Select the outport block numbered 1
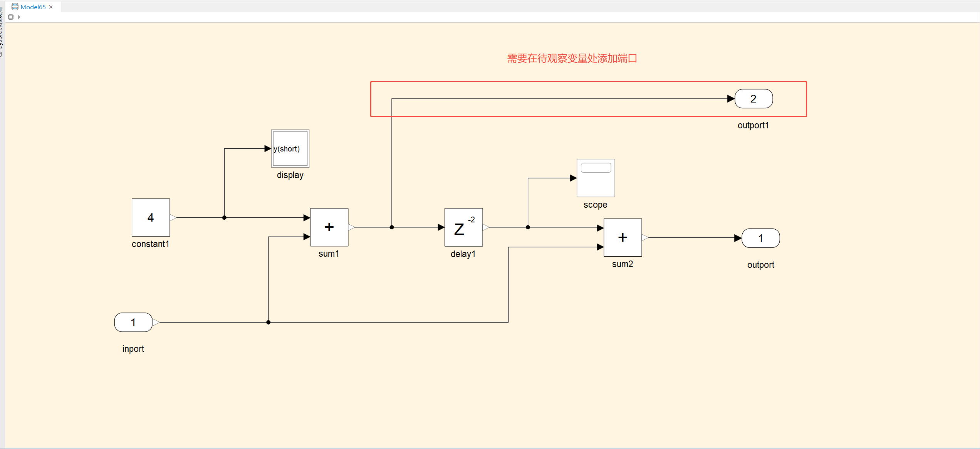 760,238
